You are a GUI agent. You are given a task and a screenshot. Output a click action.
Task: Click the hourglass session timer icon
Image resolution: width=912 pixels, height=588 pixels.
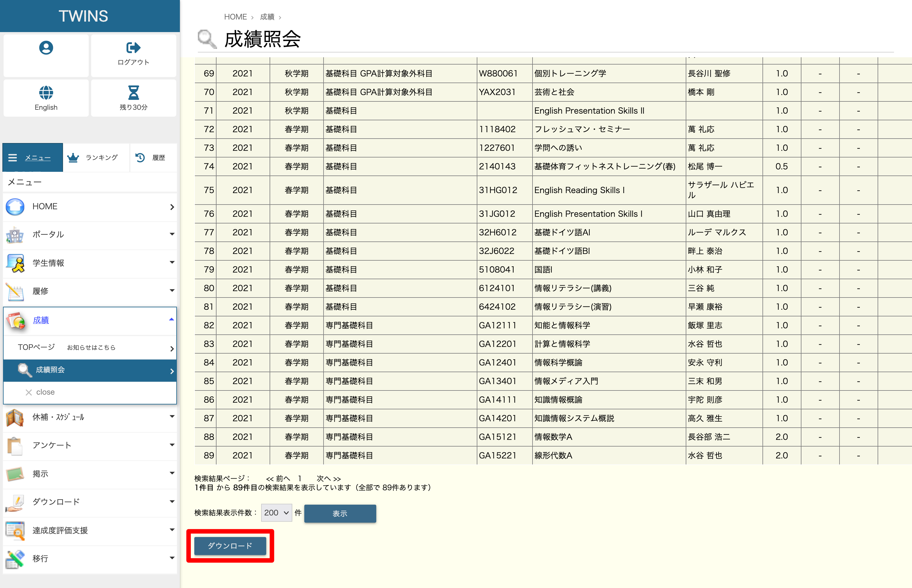[133, 93]
